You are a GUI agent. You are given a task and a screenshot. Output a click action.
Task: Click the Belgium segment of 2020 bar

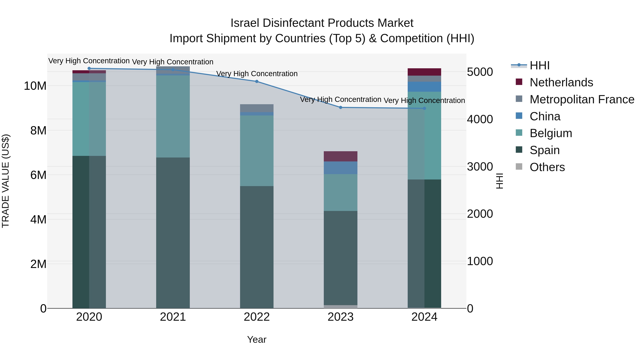[89, 119]
